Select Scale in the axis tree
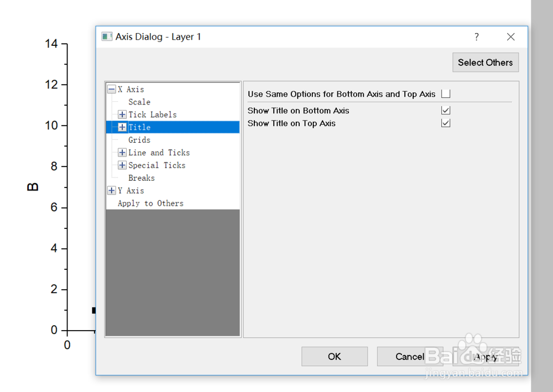 pos(139,102)
